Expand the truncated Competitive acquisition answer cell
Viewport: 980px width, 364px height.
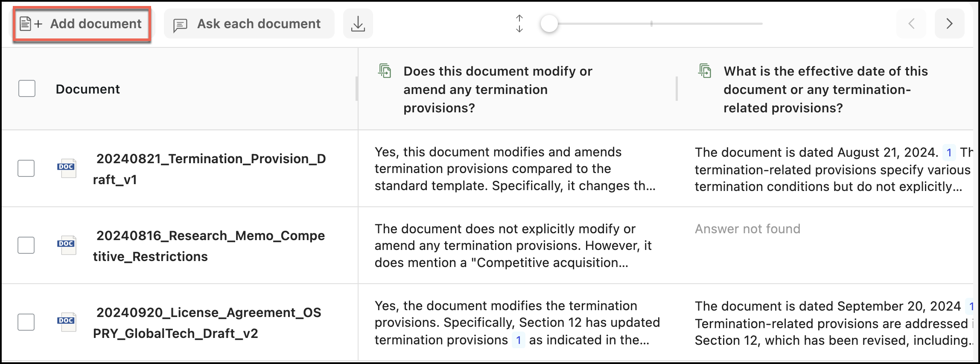512,246
